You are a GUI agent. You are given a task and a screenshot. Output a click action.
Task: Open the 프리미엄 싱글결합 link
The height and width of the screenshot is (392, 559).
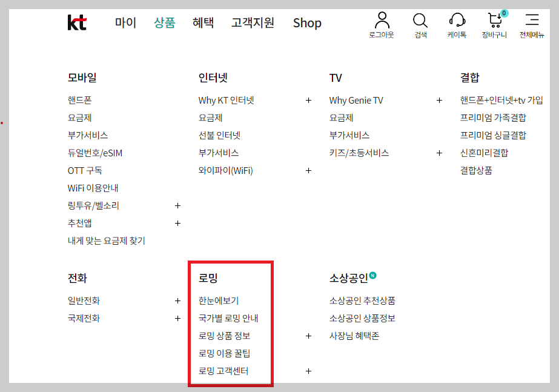(x=493, y=135)
